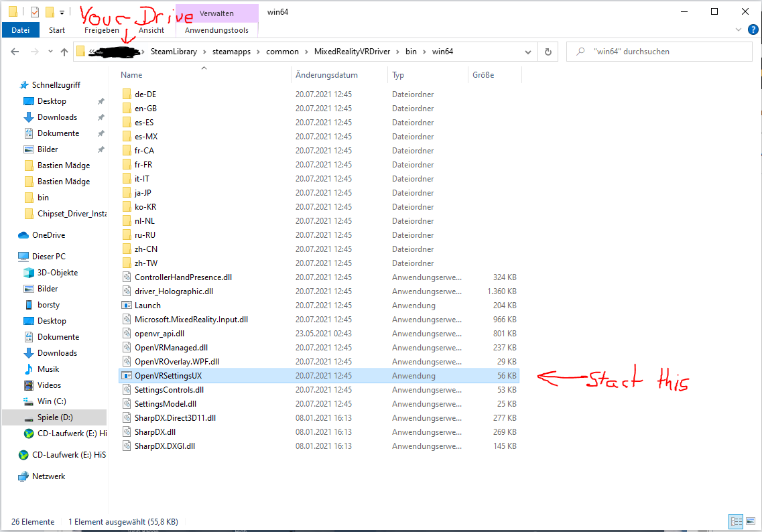Image resolution: width=762 pixels, height=532 pixels.
Task: Open borsty device in navigation pane
Action: click(48, 305)
